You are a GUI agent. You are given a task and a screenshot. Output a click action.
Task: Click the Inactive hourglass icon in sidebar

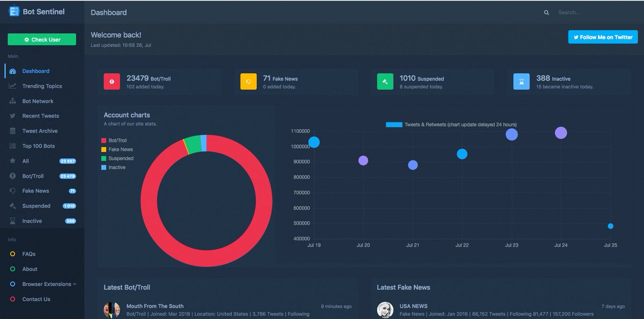click(12, 221)
